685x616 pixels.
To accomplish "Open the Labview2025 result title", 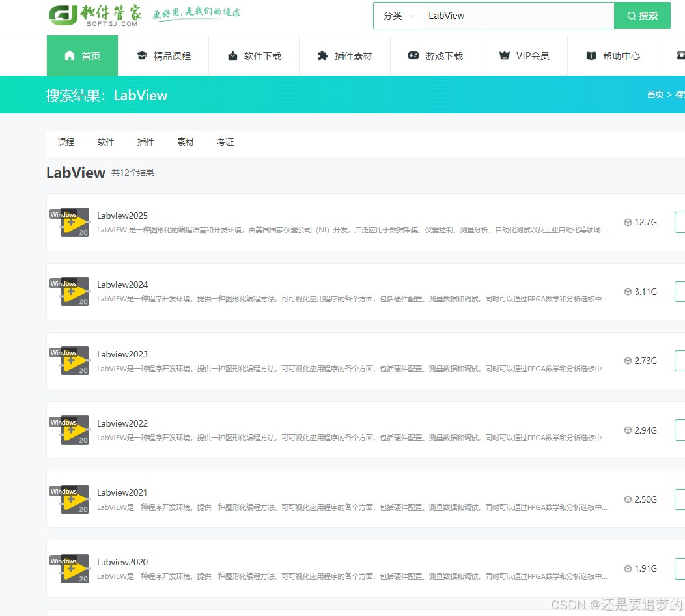I will click(122, 216).
